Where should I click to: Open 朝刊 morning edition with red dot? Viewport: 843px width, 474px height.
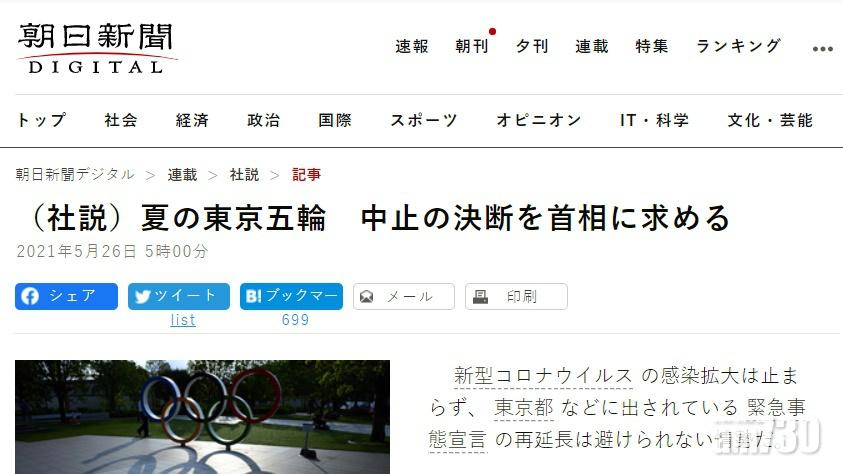tap(472, 47)
